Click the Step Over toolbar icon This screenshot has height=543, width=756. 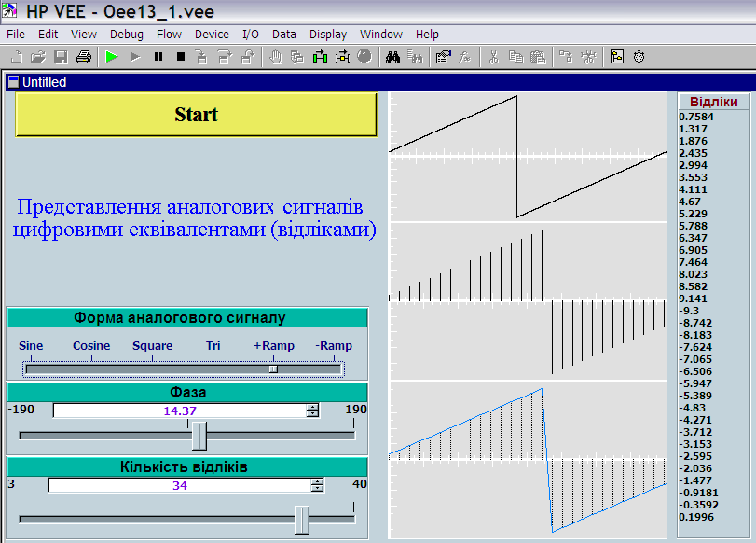pos(225,57)
